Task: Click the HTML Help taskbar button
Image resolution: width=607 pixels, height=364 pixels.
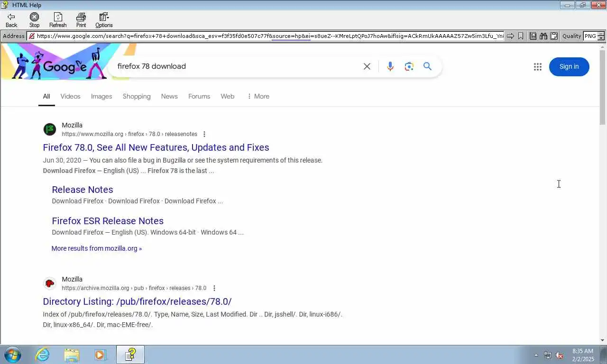Action: click(x=130, y=355)
